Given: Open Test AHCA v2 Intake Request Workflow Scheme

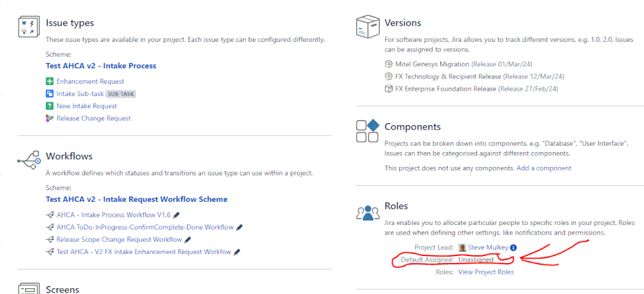Looking at the screenshot, I should click(x=137, y=199).
